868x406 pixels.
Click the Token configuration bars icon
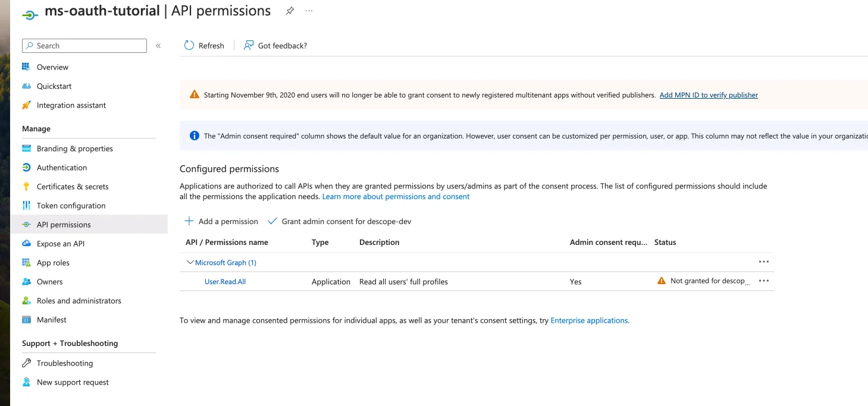[26, 206]
